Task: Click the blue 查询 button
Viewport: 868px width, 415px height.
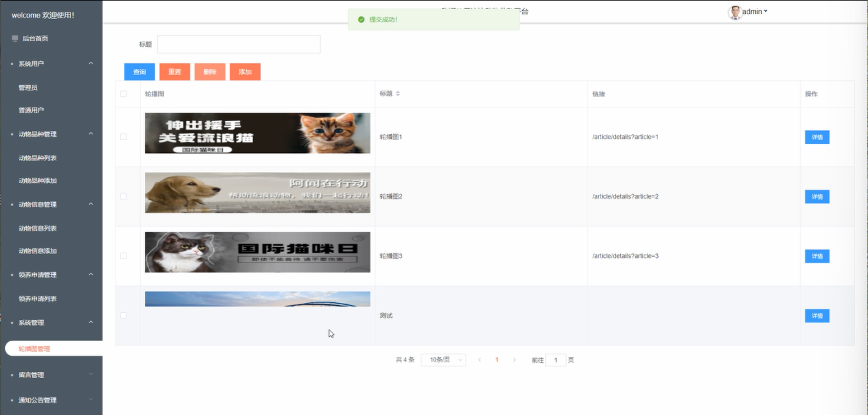Action: [x=140, y=72]
